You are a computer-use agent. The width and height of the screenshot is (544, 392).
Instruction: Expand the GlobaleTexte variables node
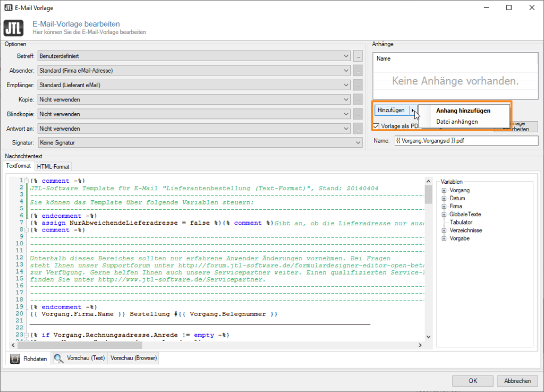[443, 214]
